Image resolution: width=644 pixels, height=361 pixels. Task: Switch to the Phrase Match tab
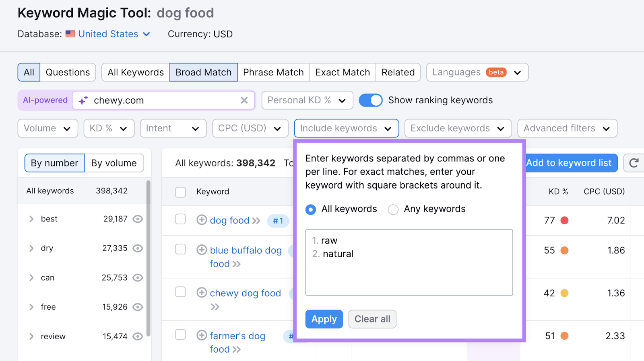274,72
